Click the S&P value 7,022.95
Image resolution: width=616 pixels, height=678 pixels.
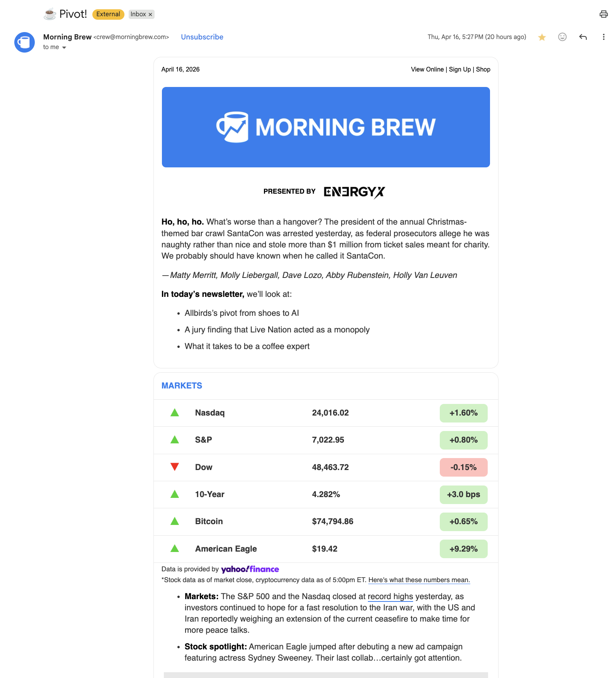(328, 440)
